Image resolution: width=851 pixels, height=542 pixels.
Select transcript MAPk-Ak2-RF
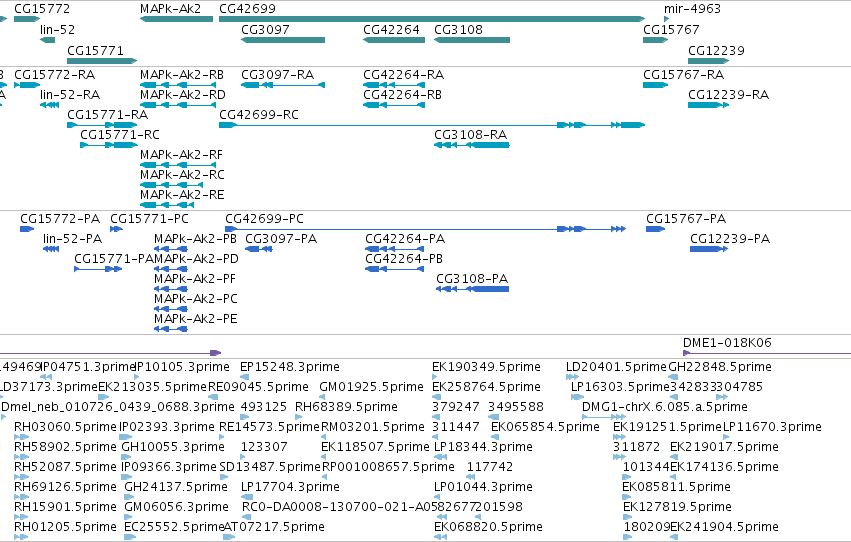[178, 165]
